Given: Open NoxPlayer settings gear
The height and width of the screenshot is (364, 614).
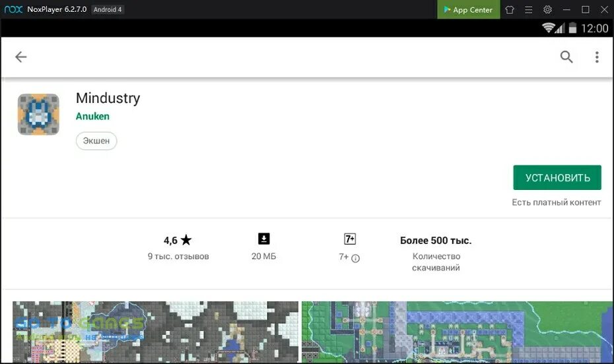Looking at the screenshot, I should point(547,9).
